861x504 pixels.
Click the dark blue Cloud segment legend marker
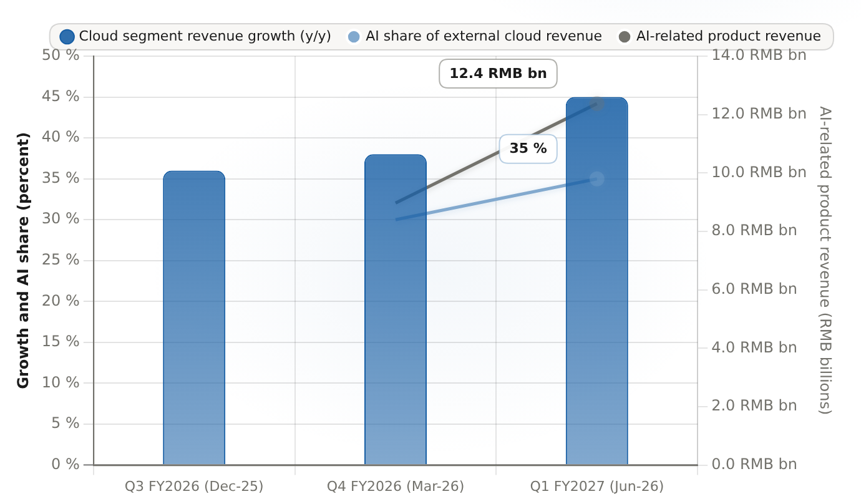(x=67, y=37)
